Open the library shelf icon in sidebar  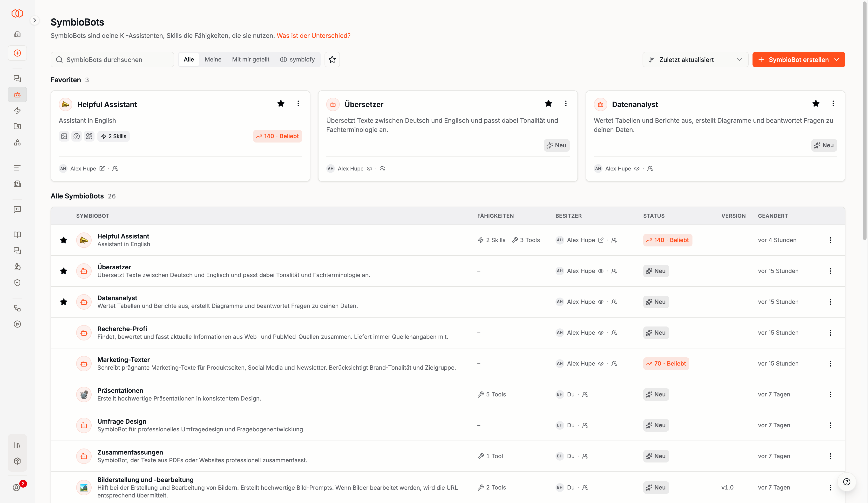17,445
